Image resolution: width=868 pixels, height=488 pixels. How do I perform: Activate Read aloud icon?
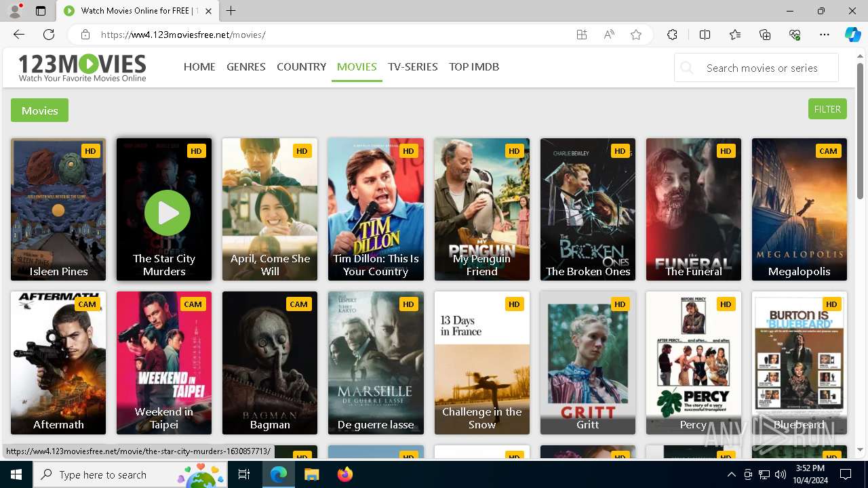[609, 35]
